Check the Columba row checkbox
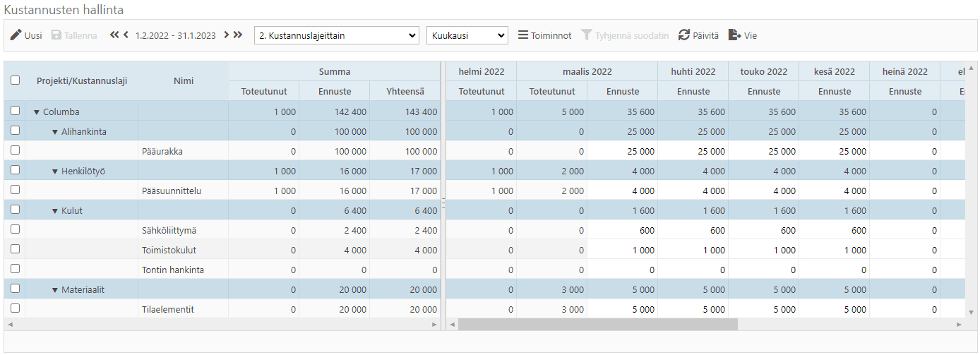The width and height of the screenshot is (980, 355). click(15, 111)
